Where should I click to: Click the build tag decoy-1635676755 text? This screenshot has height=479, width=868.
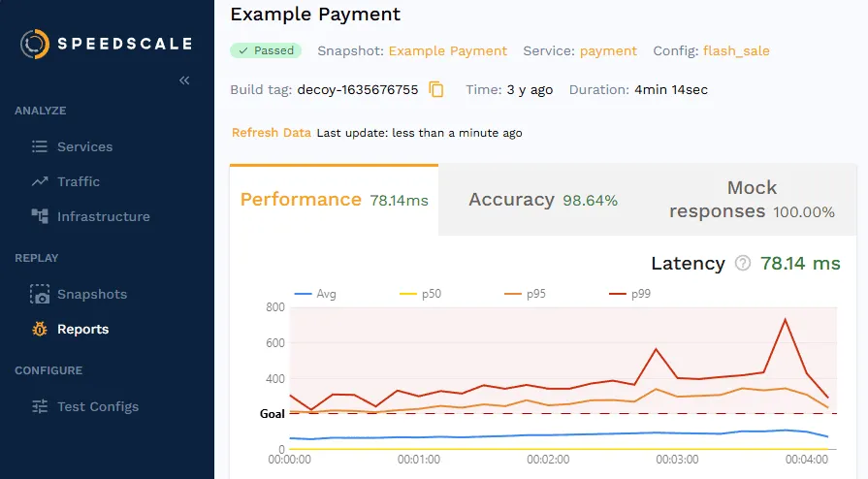point(358,90)
